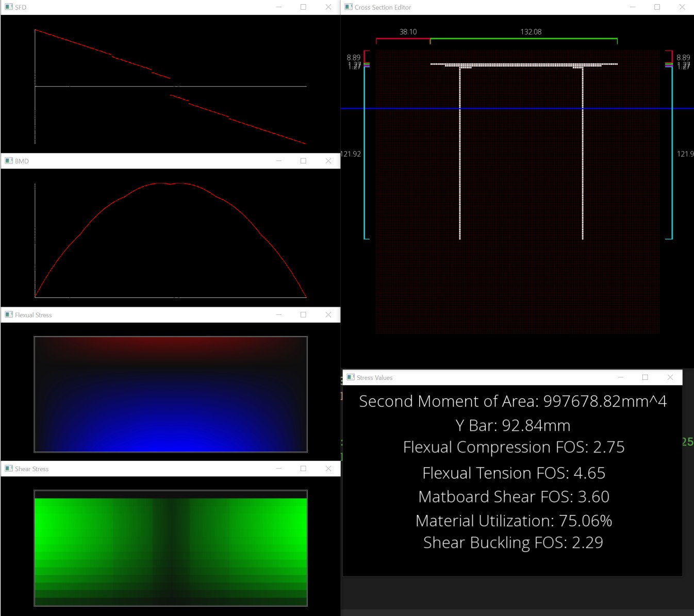Minimize the SFD window

[x=278, y=7]
